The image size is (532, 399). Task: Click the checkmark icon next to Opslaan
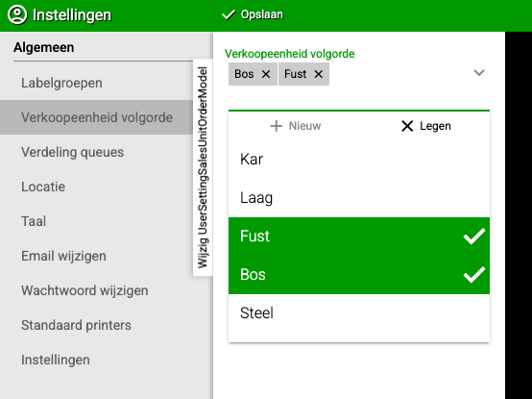(229, 14)
